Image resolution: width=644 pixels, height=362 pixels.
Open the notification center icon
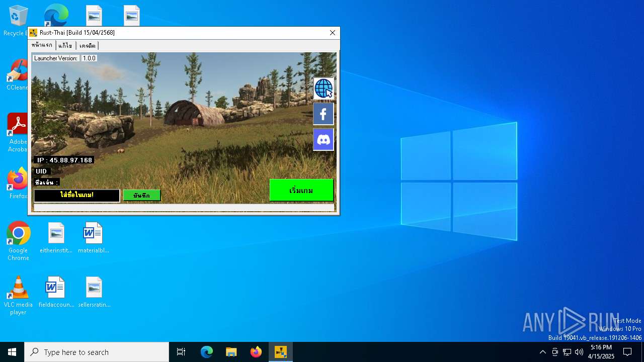click(x=627, y=352)
